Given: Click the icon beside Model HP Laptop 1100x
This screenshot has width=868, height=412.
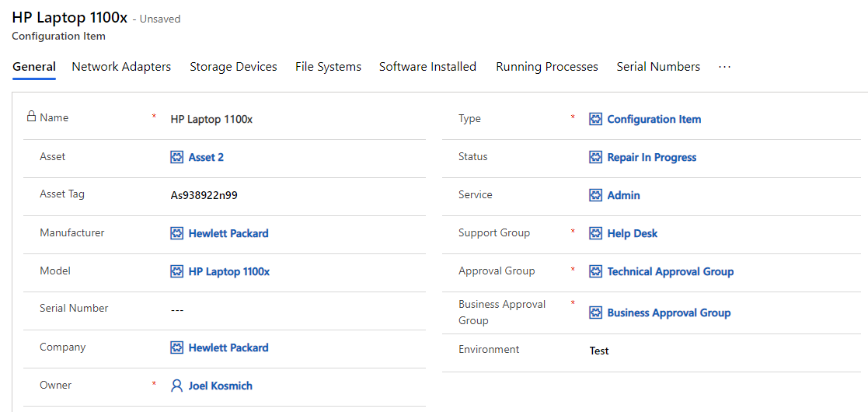Looking at the screenshot, I should click(x=176, y=272).
